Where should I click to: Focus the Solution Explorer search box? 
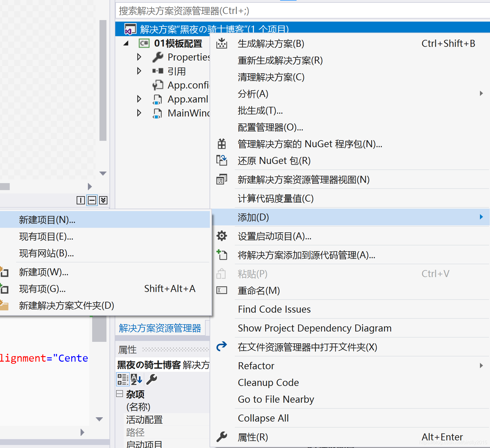[303, 11]
